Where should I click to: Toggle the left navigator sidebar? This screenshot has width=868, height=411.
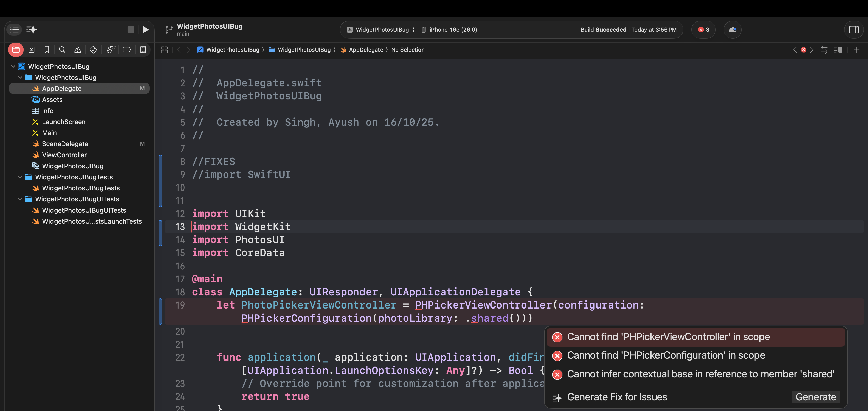pos(15,30)
